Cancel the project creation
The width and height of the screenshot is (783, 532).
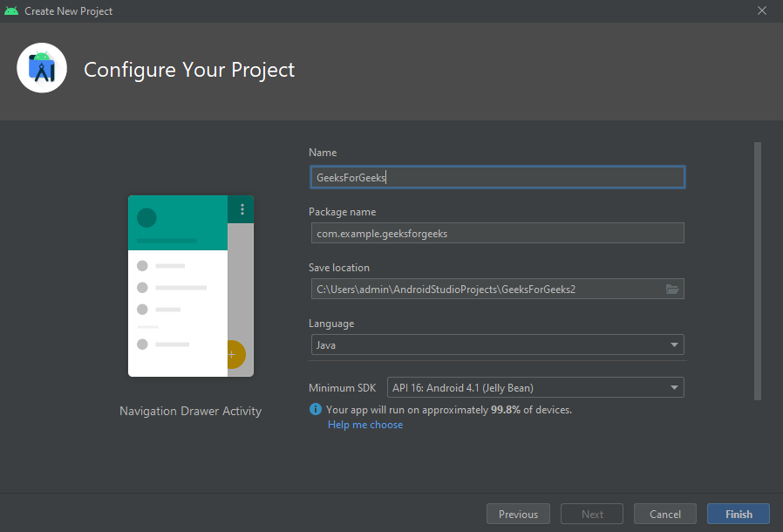pyautogui.click(x=665, y=514)
